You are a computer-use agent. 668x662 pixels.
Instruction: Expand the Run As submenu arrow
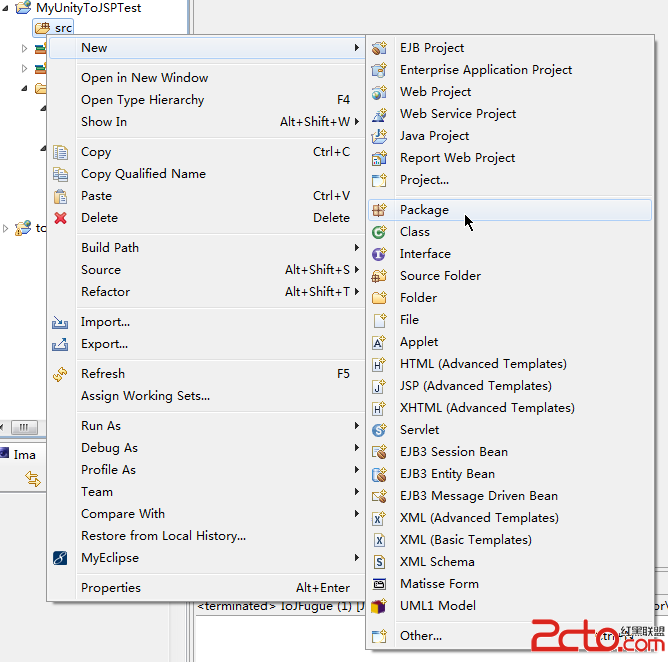[357, 426]
